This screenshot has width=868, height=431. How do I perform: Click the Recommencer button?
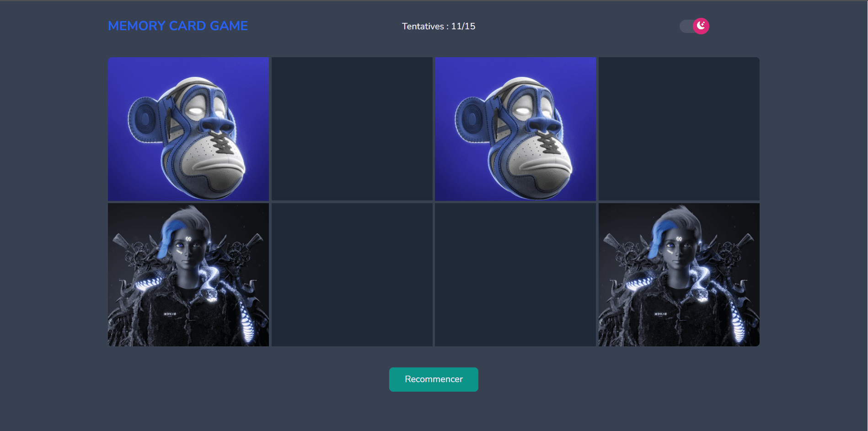434,379
